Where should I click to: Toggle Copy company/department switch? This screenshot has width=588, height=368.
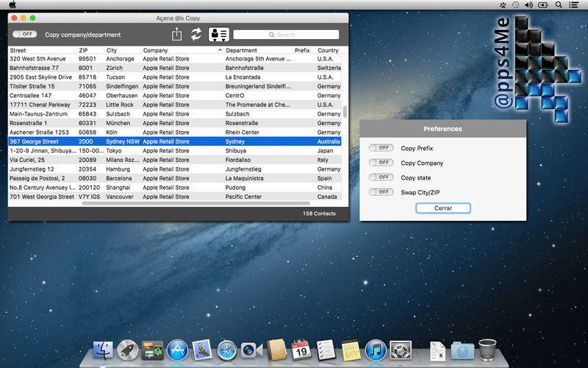point(24,34)
